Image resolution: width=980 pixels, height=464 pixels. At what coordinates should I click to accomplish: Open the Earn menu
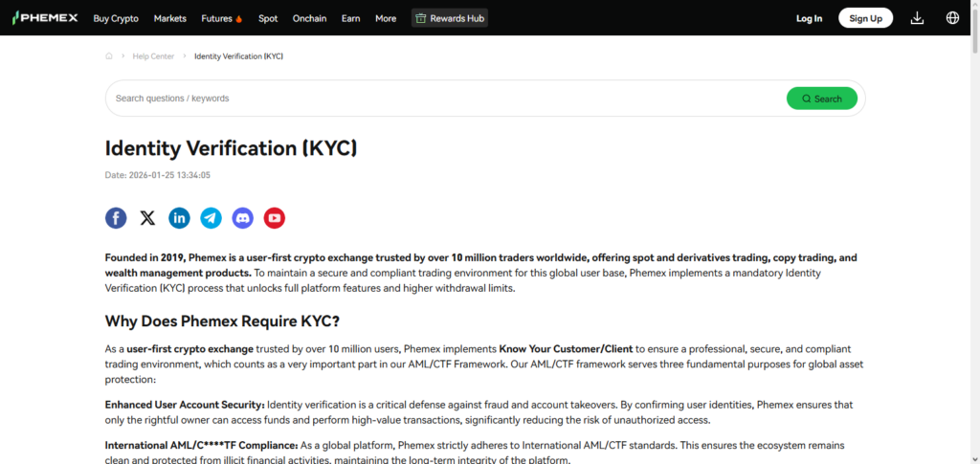[350, 18]
